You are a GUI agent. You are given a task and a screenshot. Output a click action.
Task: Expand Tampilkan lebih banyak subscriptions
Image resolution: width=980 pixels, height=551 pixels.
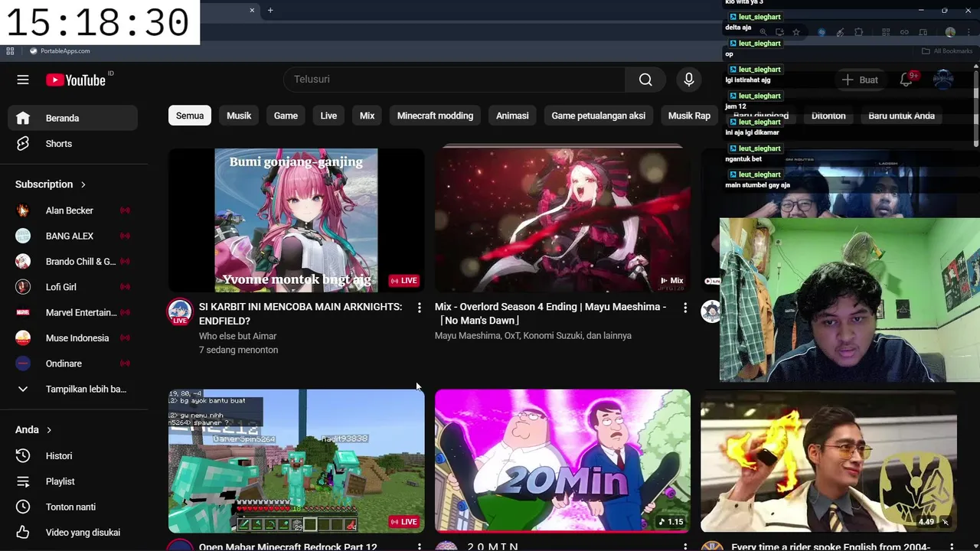coord(73,390)
